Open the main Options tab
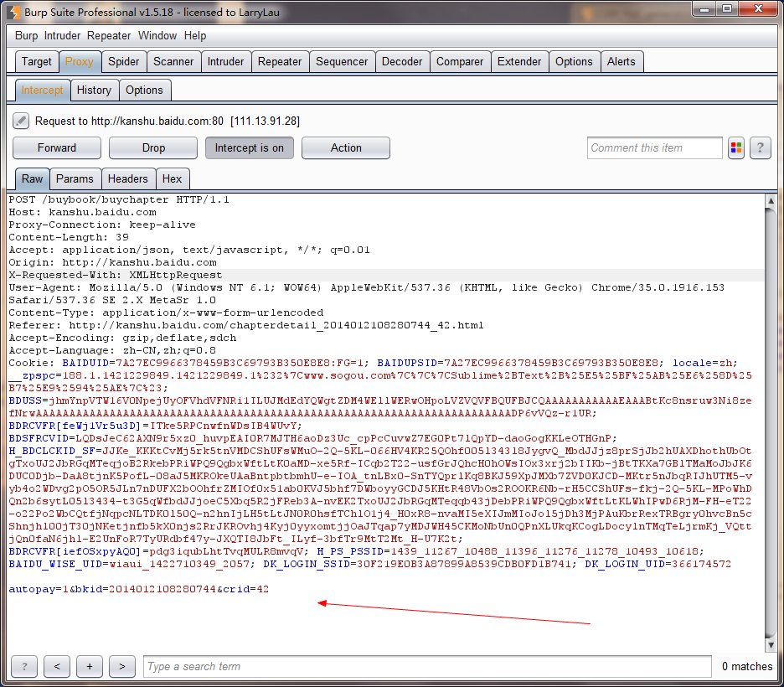 pos(574,61)
